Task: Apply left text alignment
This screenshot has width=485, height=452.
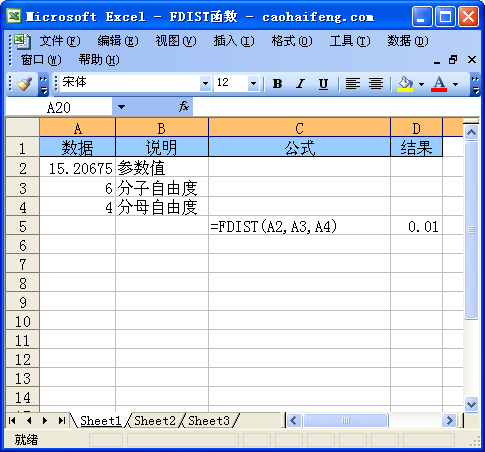Action: (x=353, y=84)
